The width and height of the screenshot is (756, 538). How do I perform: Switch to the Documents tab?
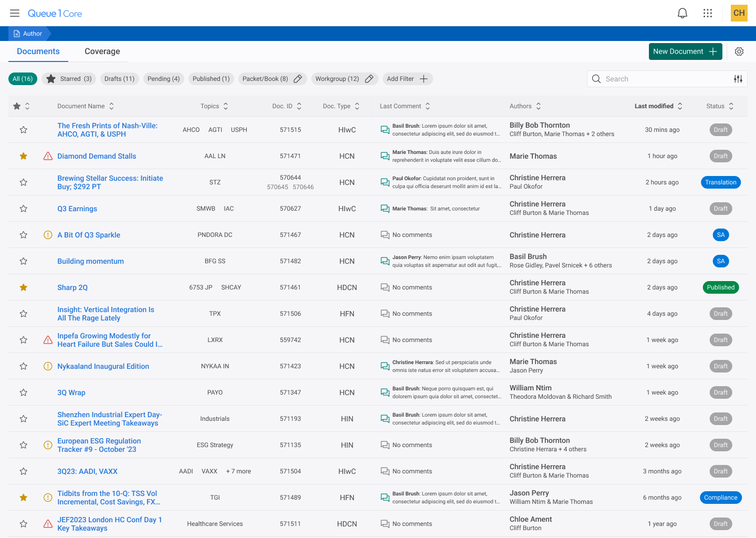click(x=38, y=51)
